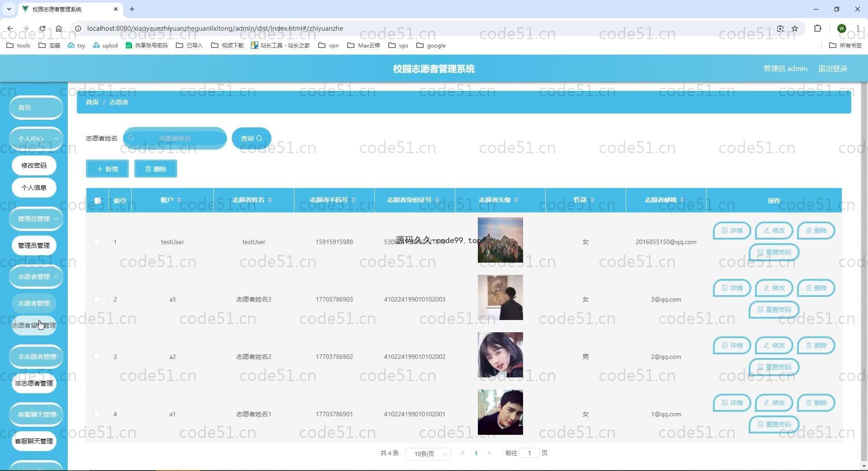The width and height of the screenshot is (868, 471).
Task: Open the 所有书签 bookmarks folder
Action: tap(845, 45)
